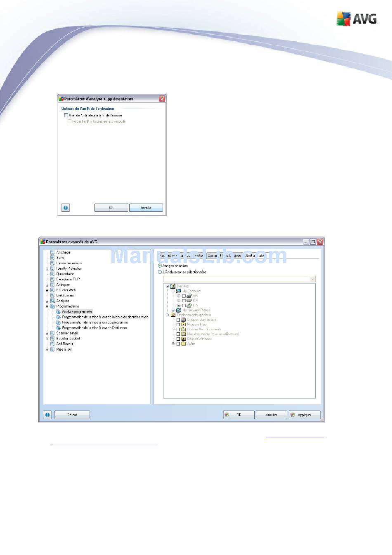The width and height of the screenshot is (392, 555).
Task: Click the Desktop icon in the scan tree
Action: pyautogui.click(x=173, y=286)
